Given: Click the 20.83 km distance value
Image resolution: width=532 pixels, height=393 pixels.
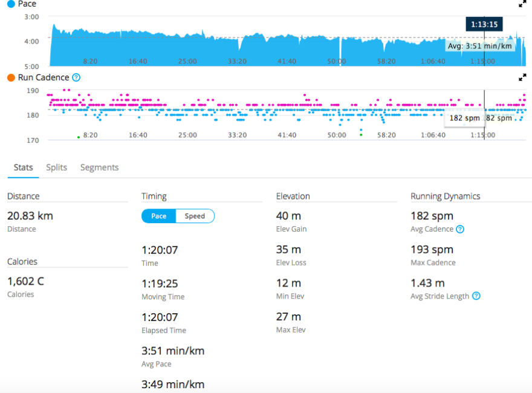Looking at the screenshot, I should point(30,216).
